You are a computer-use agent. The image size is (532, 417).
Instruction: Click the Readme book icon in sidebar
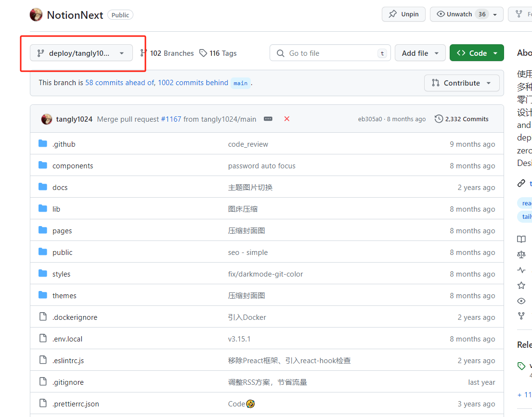pos(521,240)
